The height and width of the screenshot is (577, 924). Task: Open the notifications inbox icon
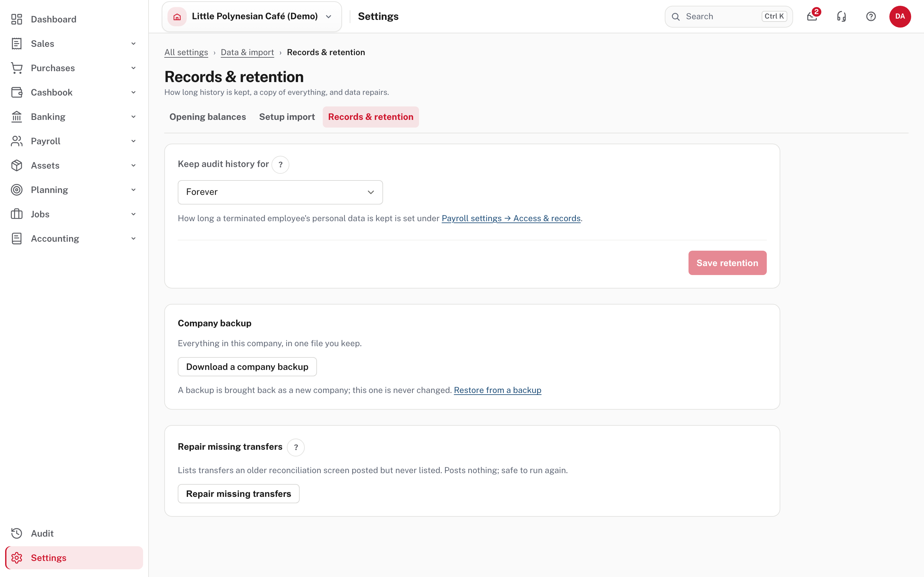pyautogui.click(x=812, y=16)
